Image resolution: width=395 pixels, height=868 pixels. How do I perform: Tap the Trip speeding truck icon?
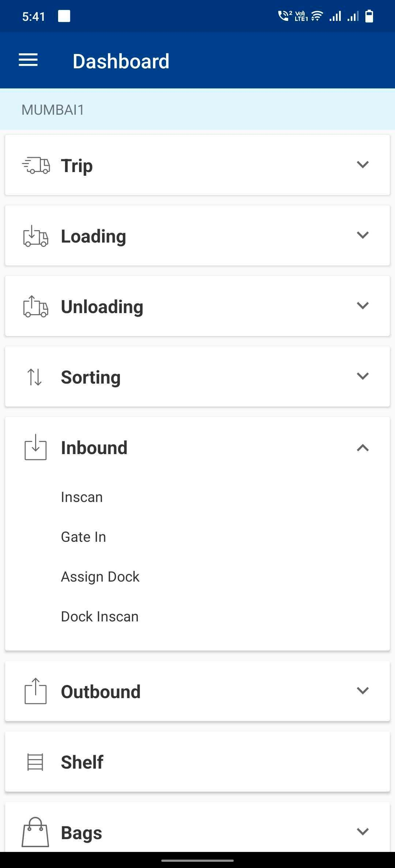pyautogui.click(x=36, y=165)
